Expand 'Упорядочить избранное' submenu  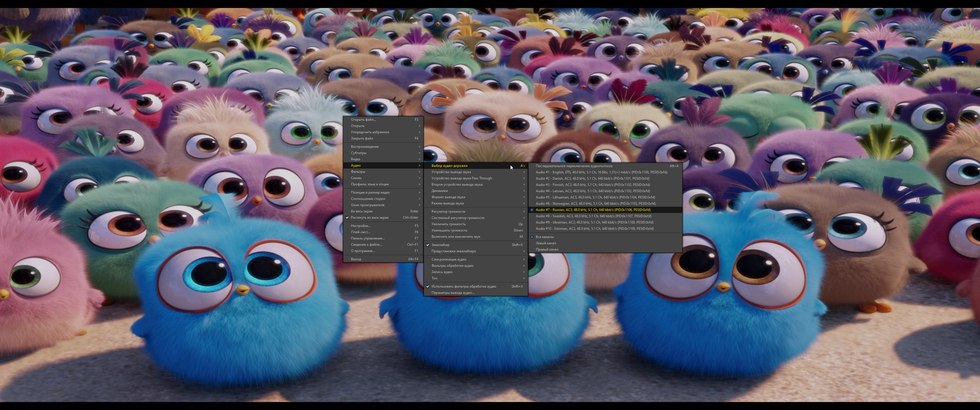coord(383,132)
